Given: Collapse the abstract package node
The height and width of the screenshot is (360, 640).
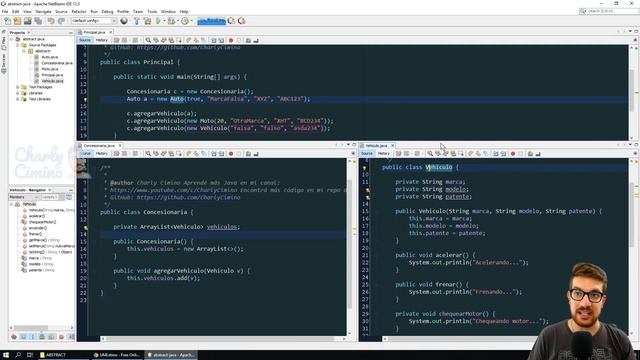Looking at the screenshot, I should pyautogui.click(x=24, y=51).
